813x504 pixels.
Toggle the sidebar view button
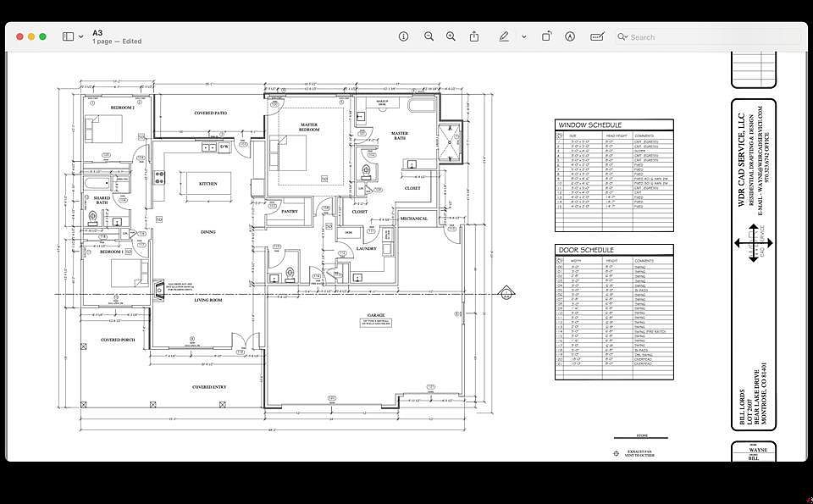[68, 36]
